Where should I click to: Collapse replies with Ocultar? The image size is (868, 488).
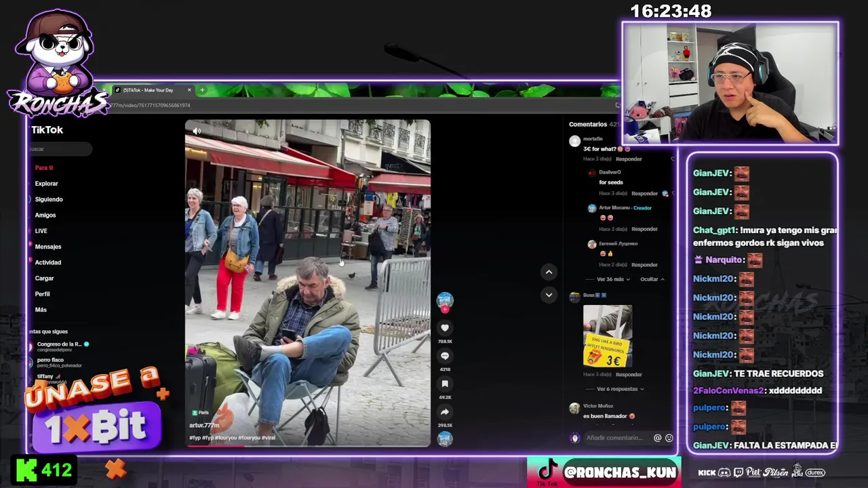click(x=652, y=279)
